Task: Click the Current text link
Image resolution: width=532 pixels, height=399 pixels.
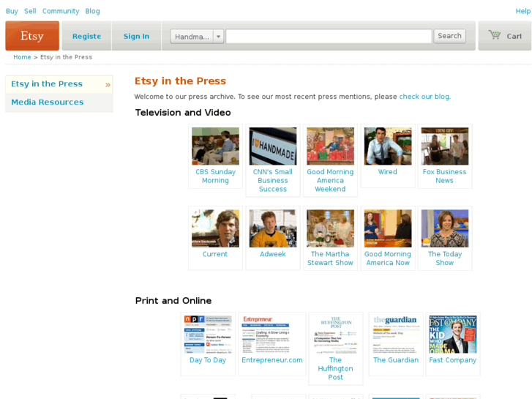Action: (215, 254)
